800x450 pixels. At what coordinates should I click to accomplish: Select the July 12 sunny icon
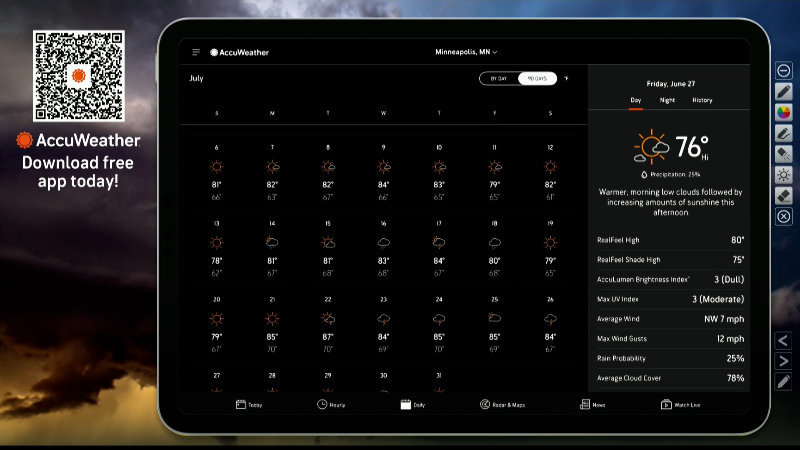[x=550, y=166]
